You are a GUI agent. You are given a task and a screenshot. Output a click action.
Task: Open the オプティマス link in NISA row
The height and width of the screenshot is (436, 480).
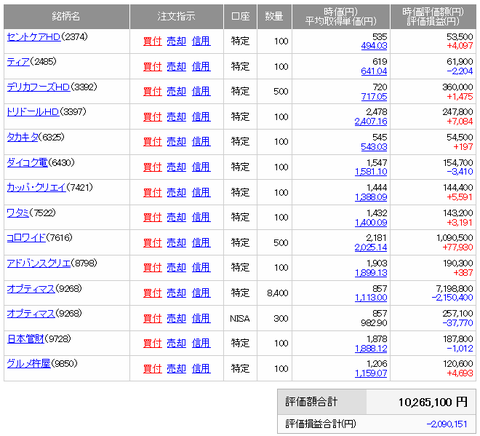click(31, 314)
